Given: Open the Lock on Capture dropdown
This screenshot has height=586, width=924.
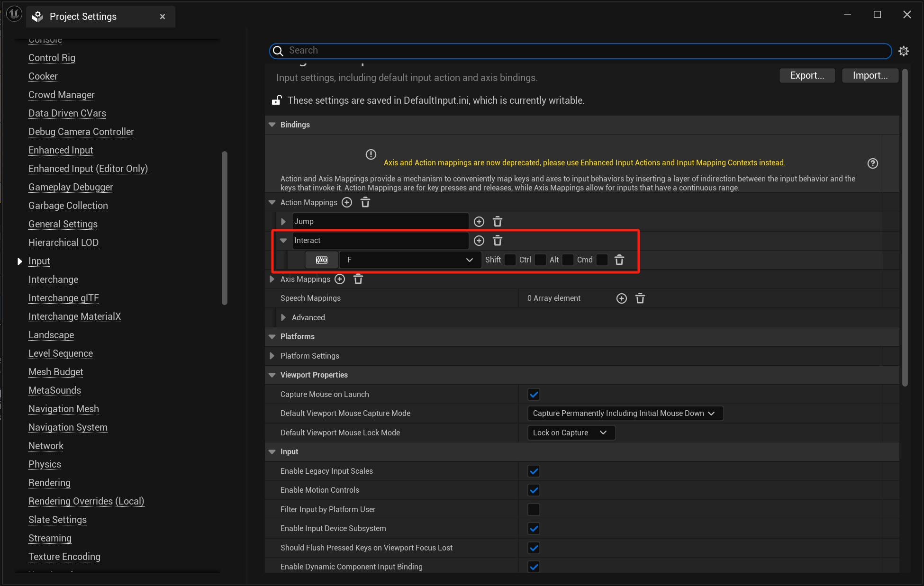Looking at the screenshot, I should 571,433.
